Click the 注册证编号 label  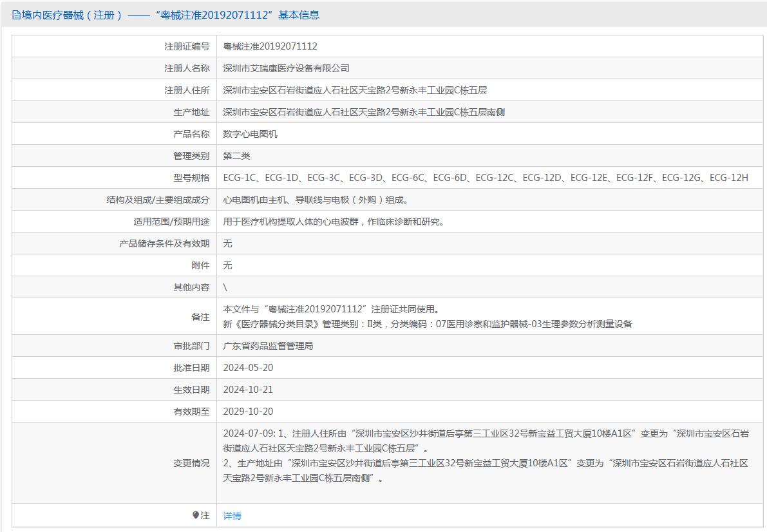point(187,46)
